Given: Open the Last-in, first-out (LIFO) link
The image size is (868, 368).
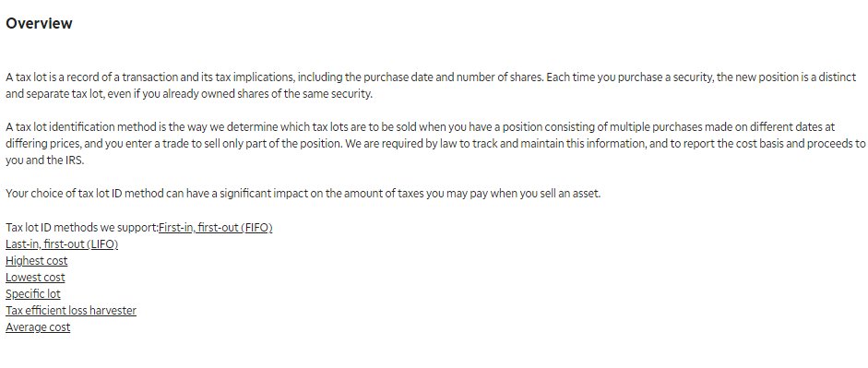Looking at the screenshot, I should [x=62, y=244].
